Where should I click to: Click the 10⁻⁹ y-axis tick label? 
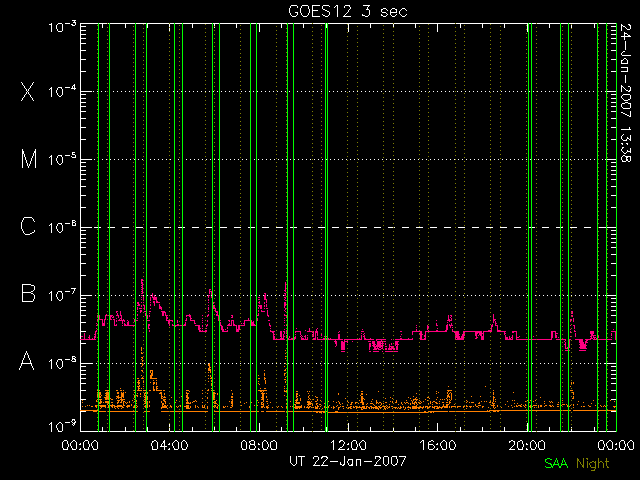point(62,427)
